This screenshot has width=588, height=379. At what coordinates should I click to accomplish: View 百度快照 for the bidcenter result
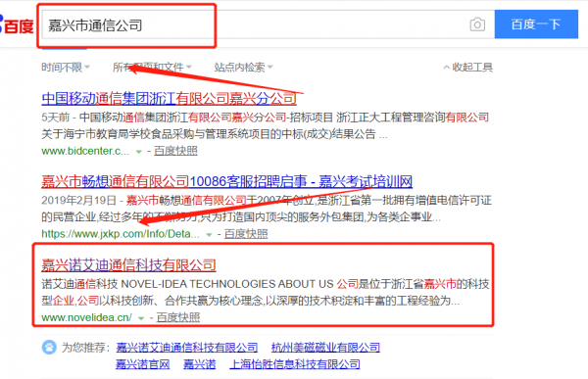pos(175,151)
